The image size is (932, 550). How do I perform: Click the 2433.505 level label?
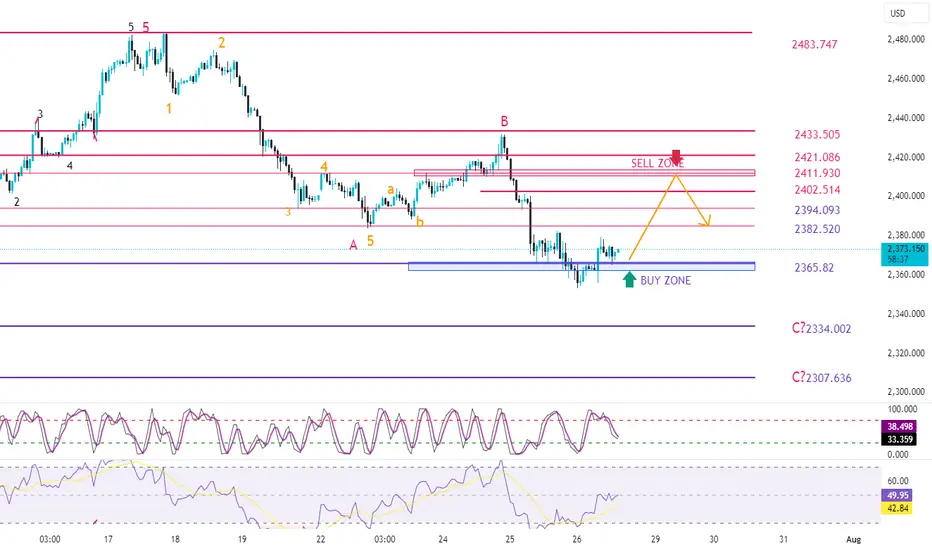817,135
